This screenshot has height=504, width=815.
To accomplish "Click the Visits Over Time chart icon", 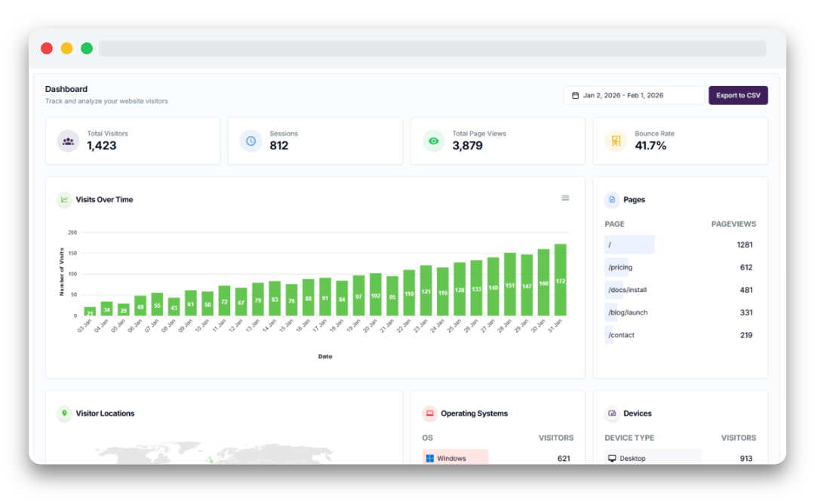I will (x=64, y=199).
